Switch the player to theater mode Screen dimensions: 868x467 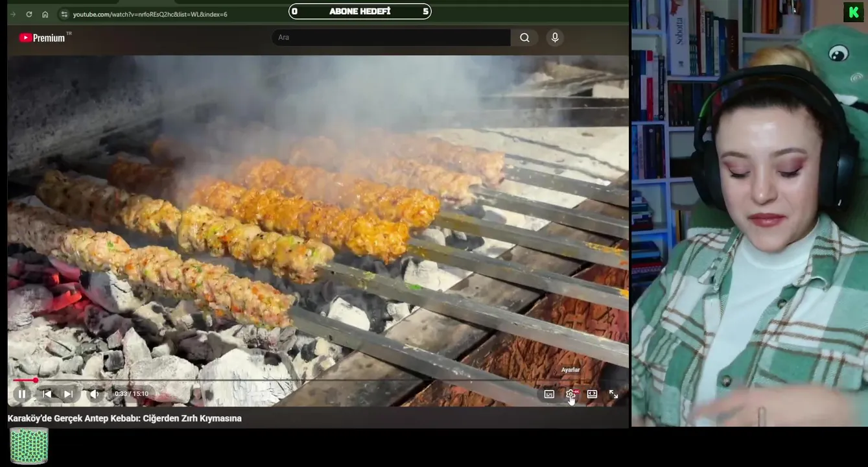click(x=592, y=394)
